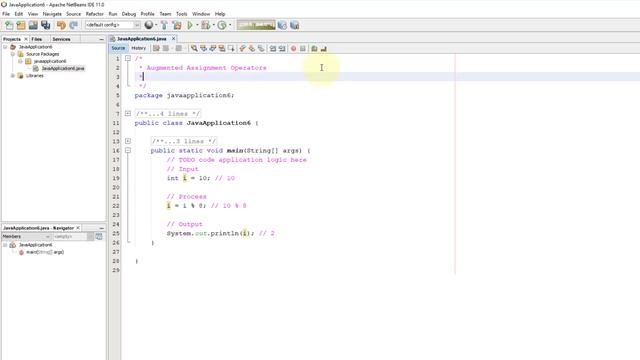Close the JavaApplication6.java editor tab

coord(173,39)
